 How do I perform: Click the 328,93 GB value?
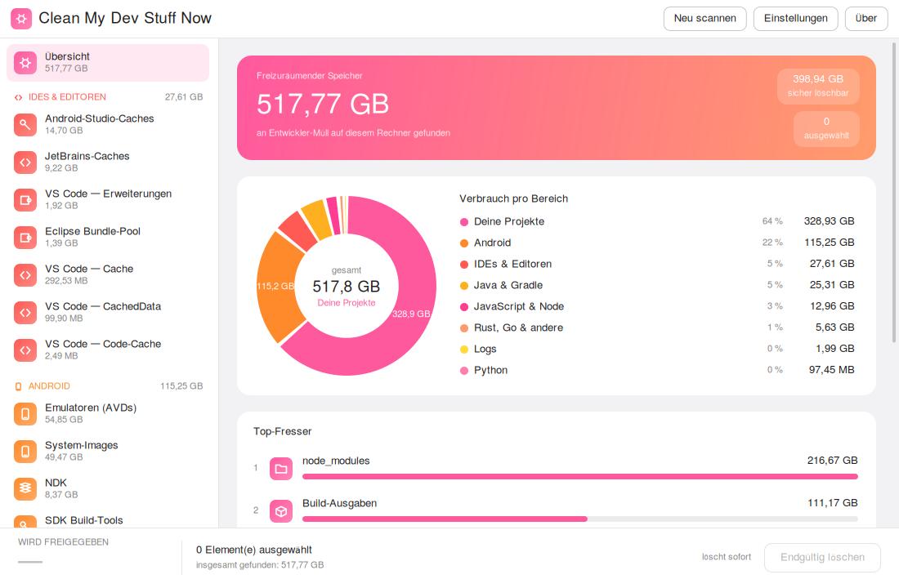[829, 221]
